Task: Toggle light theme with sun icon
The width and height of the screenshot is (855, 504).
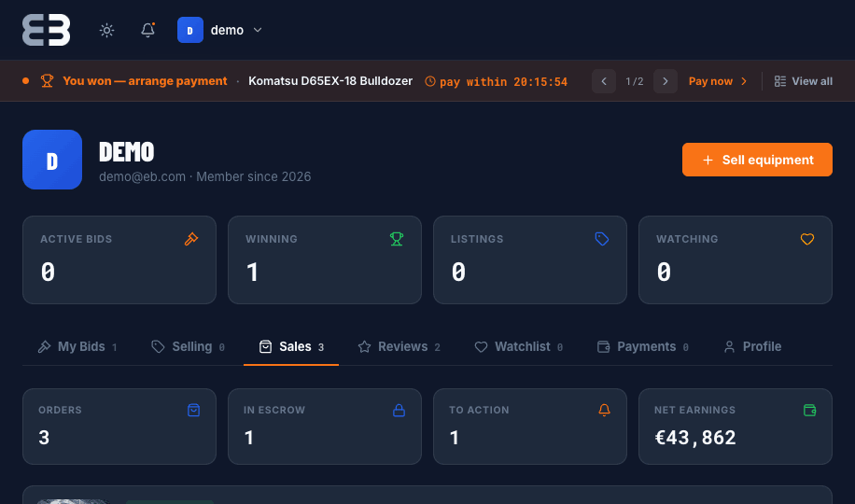Action: tap(106, 30)
